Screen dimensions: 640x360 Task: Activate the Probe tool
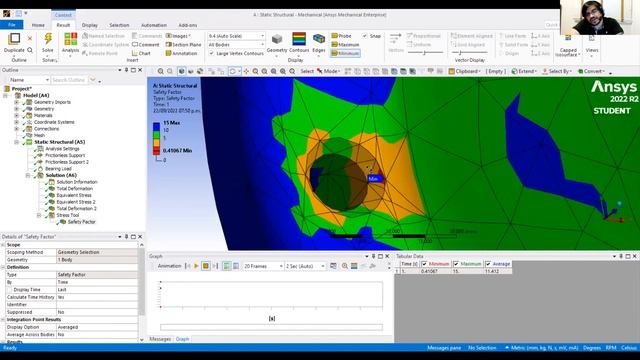[x=341, y=36]
